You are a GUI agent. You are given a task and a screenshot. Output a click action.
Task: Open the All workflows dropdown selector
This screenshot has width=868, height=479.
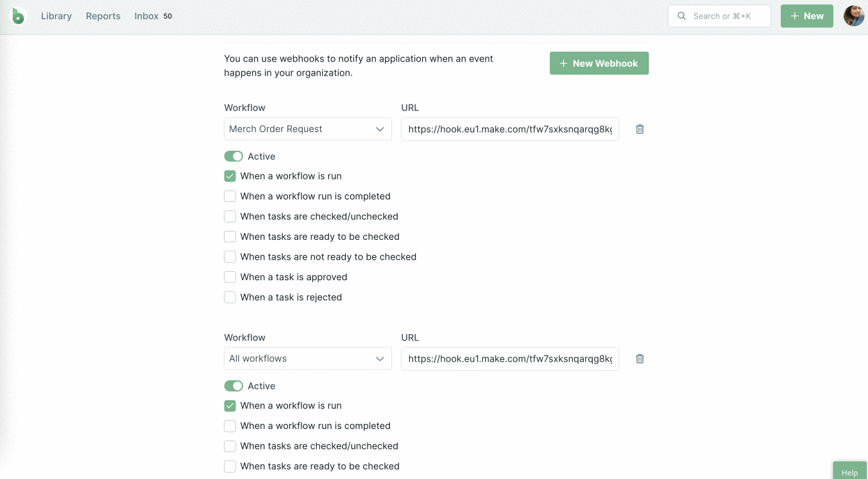[x=307, y=358]
